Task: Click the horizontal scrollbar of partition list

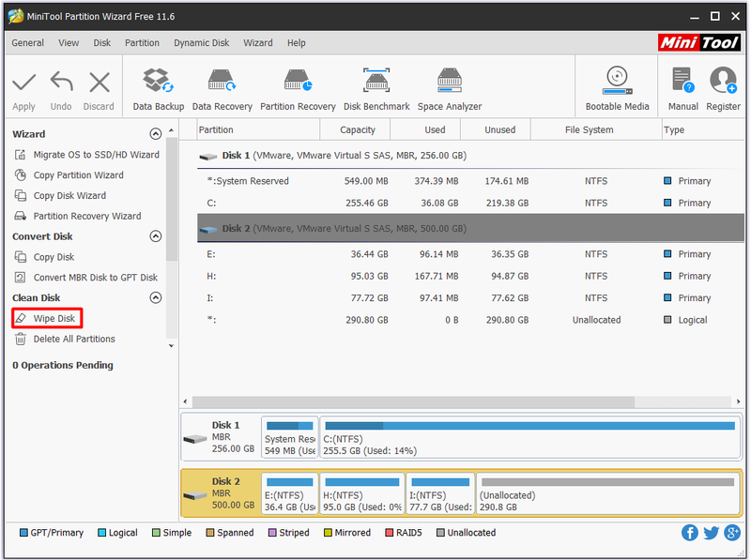Action: (x=413, y=401)
